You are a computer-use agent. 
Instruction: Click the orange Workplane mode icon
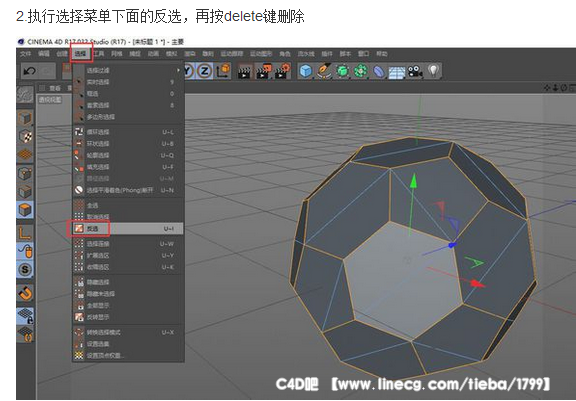coord(25,154)
